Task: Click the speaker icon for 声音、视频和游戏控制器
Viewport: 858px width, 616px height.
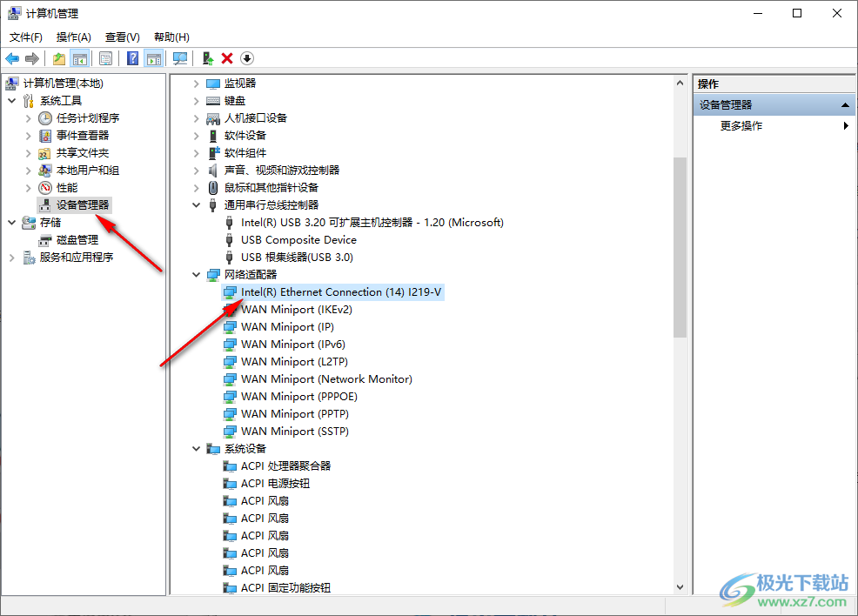Action: coord(213,171)
